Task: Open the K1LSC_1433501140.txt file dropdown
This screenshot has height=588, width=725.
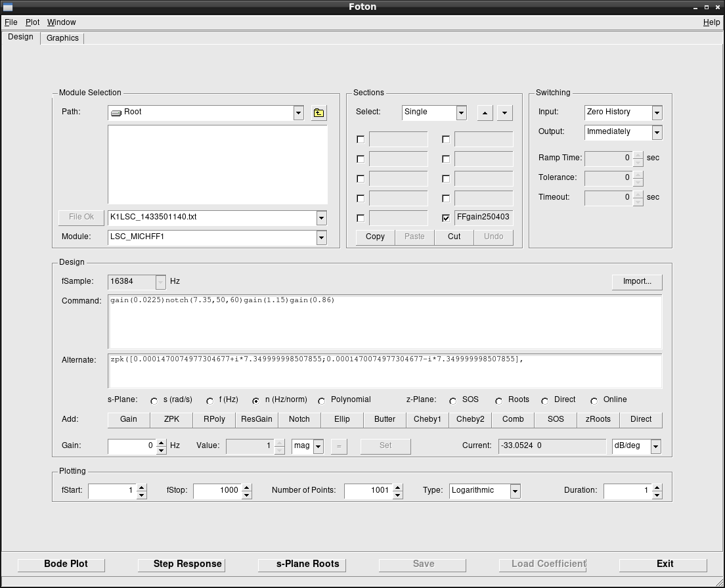Action: [321, 218]
